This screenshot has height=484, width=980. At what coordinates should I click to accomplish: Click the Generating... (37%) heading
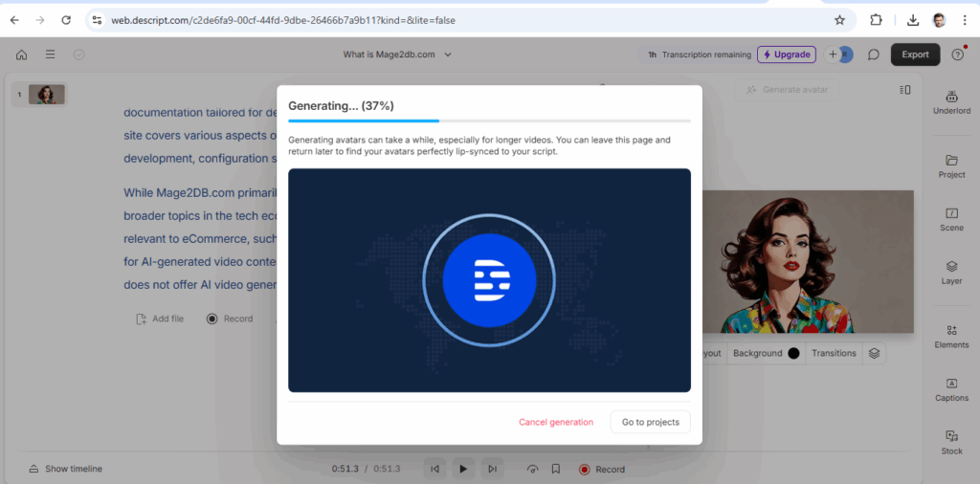point(342,105)
